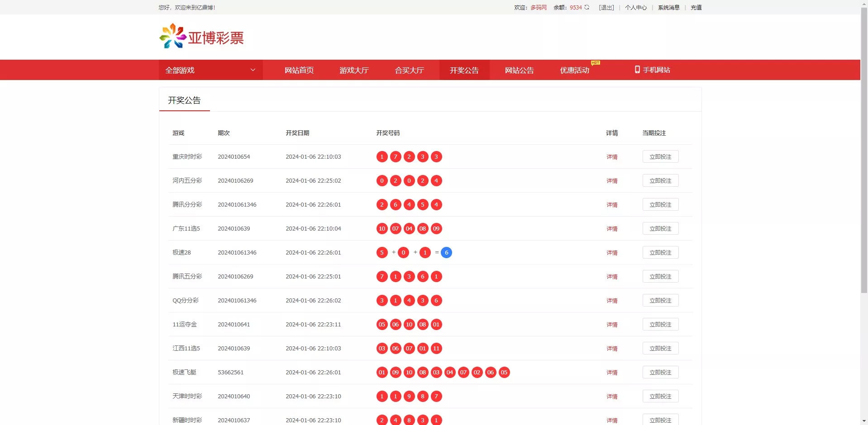The height and width of the screenshot is (425, 868).
Task: Click 详情 for 极速飞艇
Action: (611, 373)
